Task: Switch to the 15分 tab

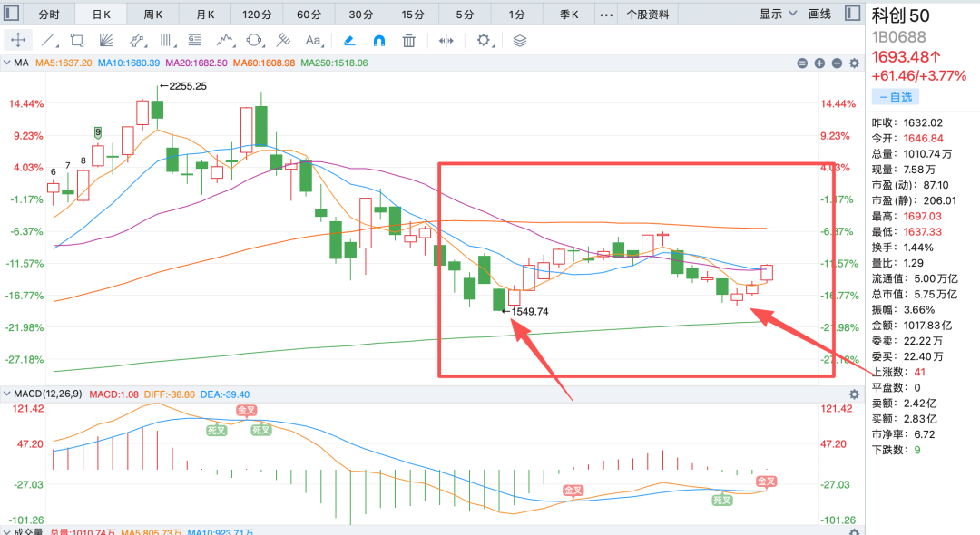Action: pyautogui.click(x=413, y=15)
